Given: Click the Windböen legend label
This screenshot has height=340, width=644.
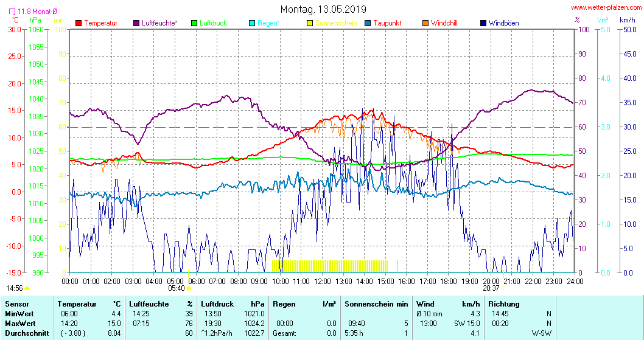Looking at the screenshot, I should click(503, 23).
